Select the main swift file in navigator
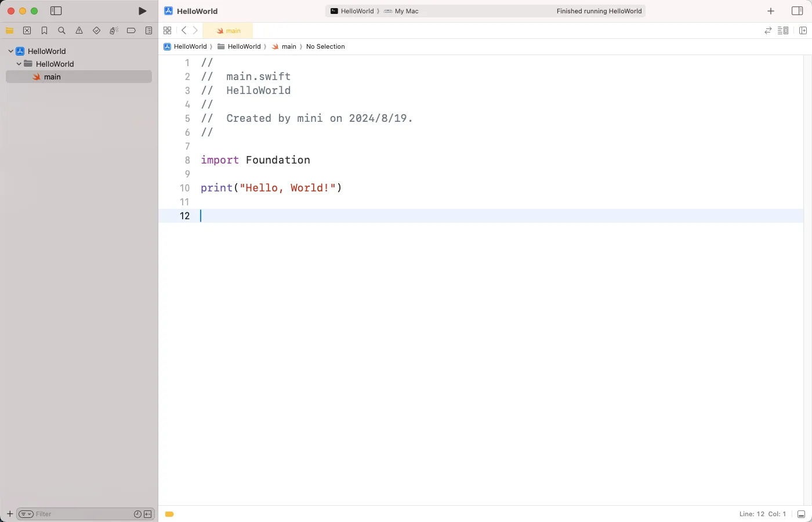This screenshot has width=812, height=522. coord(79,77)
